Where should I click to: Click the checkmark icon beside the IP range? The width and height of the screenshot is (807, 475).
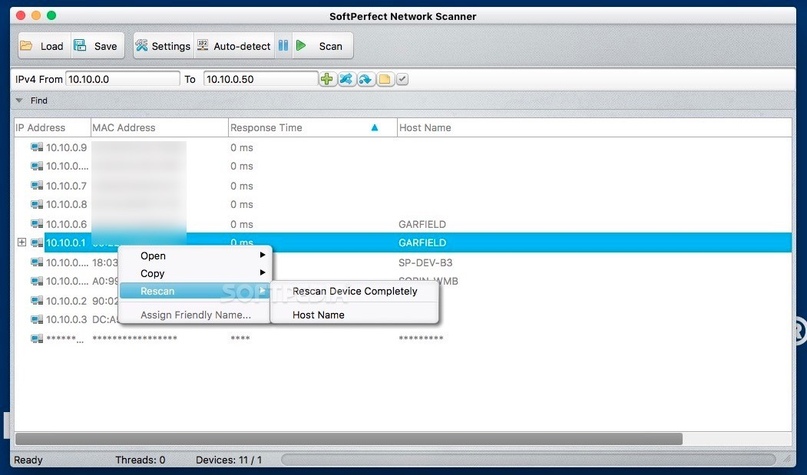[402, 79]
